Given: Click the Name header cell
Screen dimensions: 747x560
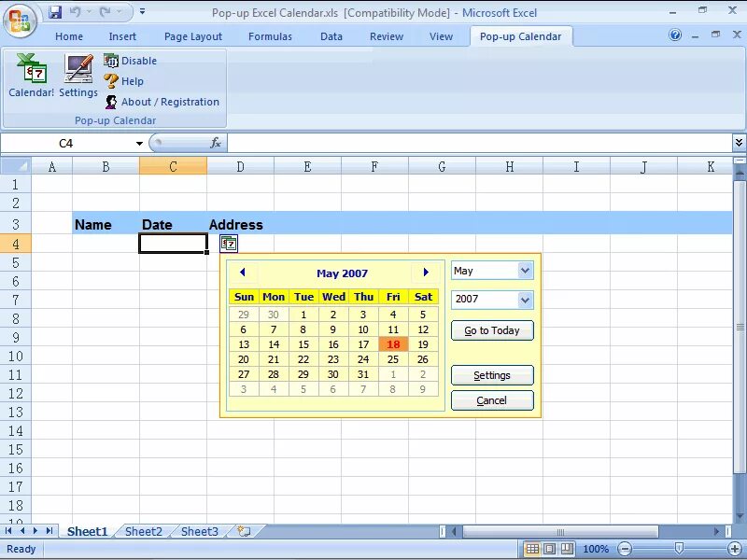Looking at the screenshot, I should (106, 224).
